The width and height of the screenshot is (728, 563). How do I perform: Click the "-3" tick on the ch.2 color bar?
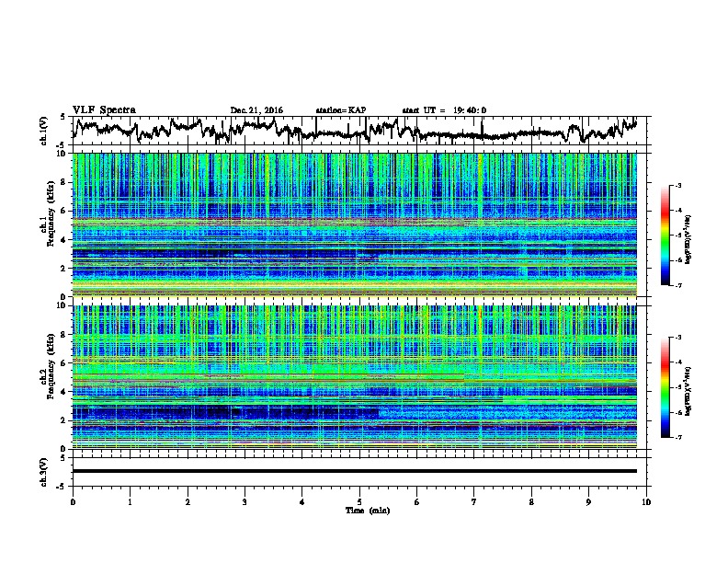(678, 338)
